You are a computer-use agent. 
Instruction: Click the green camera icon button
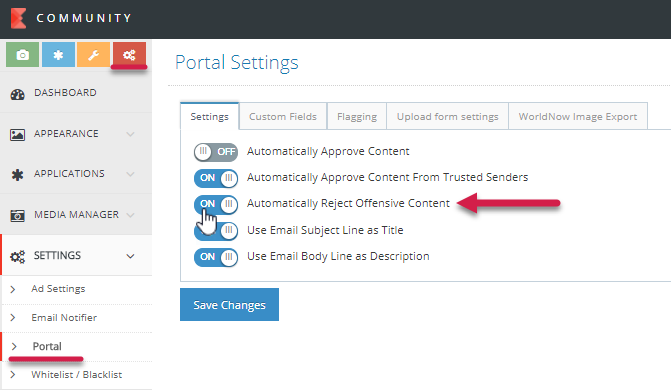[x=23, y=55]
